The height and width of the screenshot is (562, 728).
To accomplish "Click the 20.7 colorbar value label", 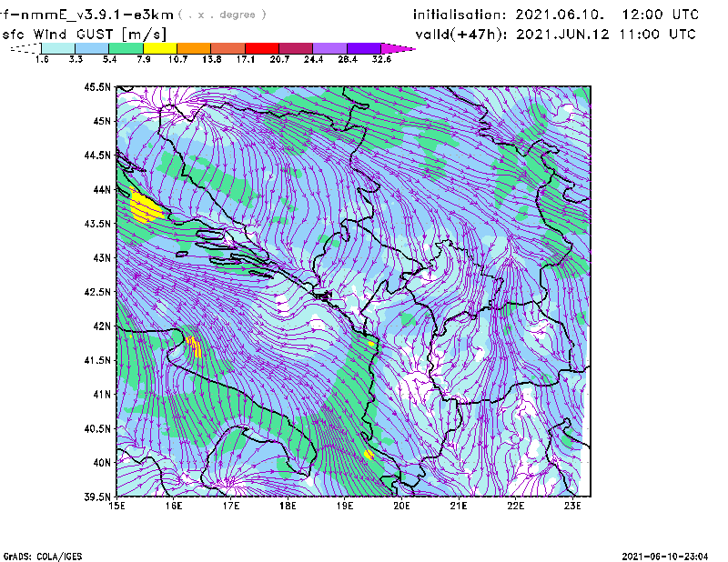I will tap(279, 59).
